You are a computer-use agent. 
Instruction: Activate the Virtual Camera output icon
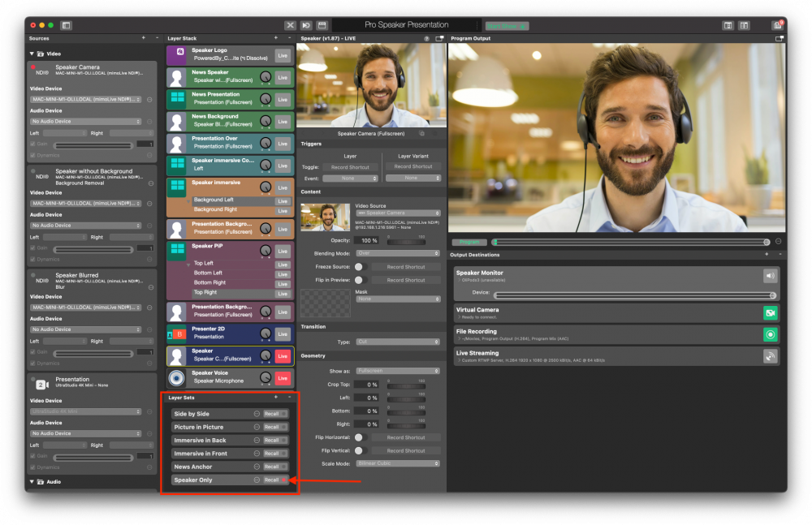click(x=770, y=312)
